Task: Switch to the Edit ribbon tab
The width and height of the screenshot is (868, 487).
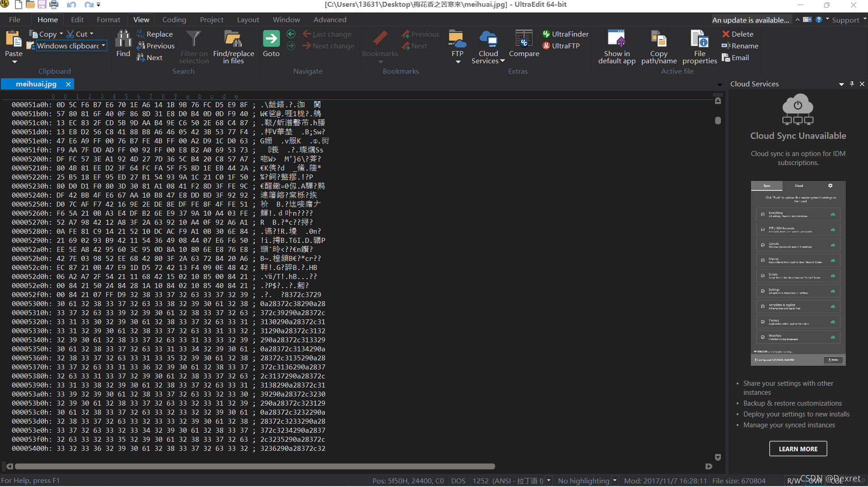Action: (x=77, y=19)
